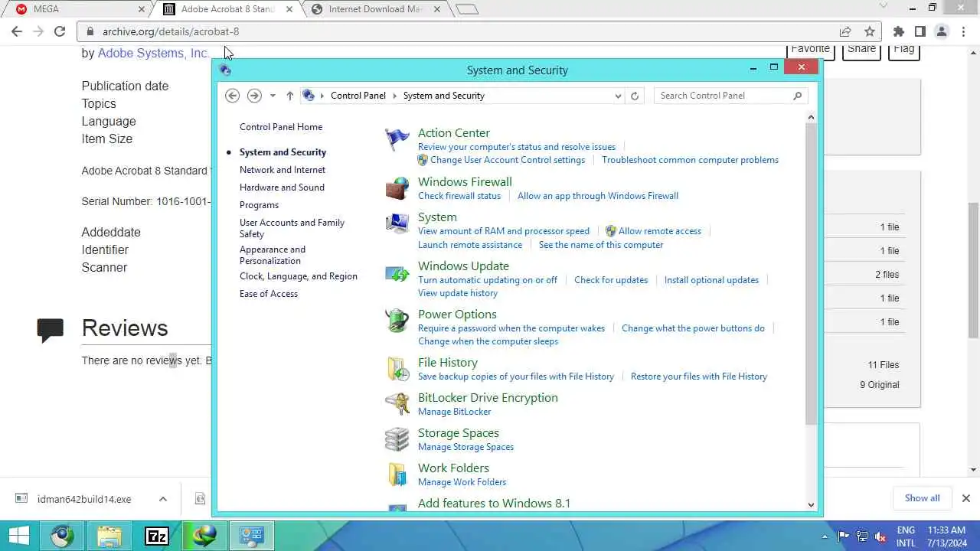
Task: Open Check for updates link
Action: coord(611,280)
